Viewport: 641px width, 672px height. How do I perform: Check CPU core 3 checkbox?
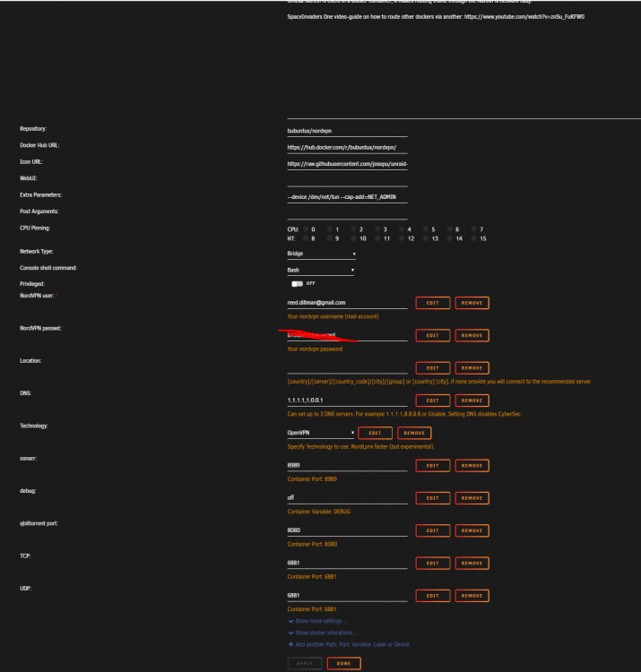[x=377, y=229]
